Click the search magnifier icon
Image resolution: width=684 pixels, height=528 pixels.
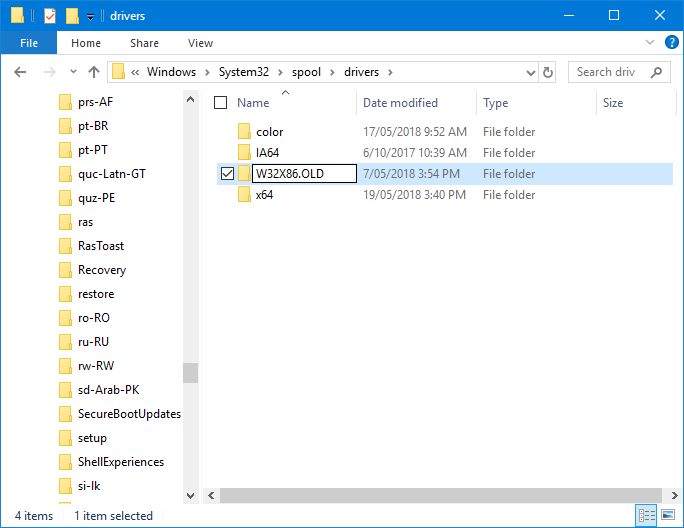(656, 72)
